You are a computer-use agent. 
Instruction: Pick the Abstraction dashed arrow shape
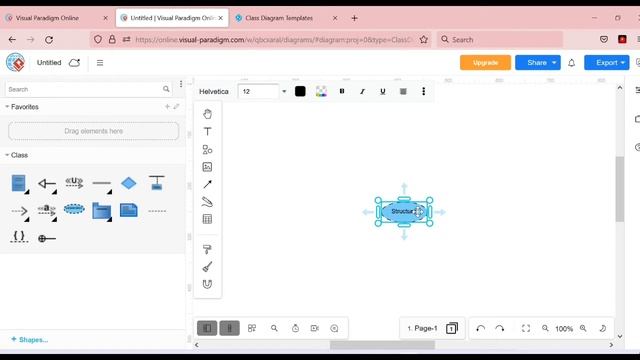coord(47,210)
